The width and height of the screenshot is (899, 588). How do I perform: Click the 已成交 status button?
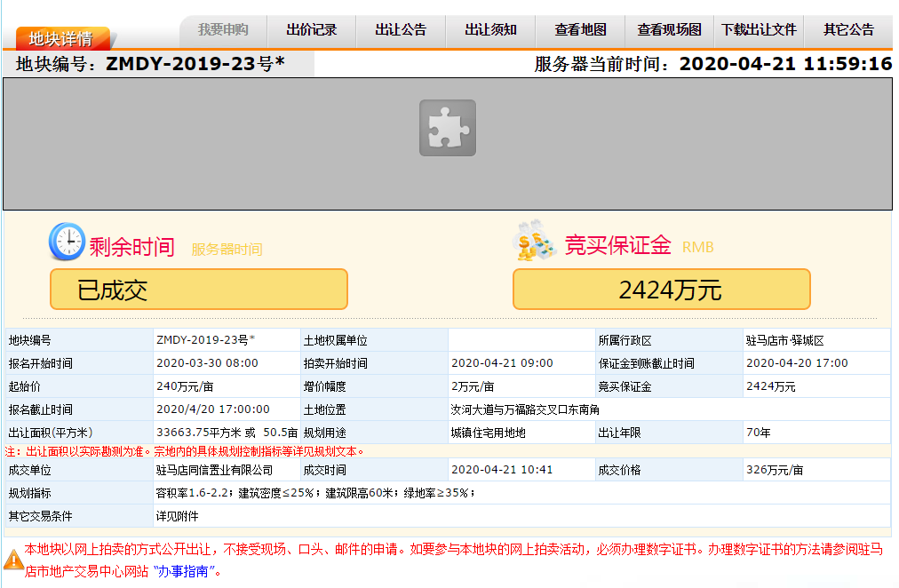tap(200, 289)
